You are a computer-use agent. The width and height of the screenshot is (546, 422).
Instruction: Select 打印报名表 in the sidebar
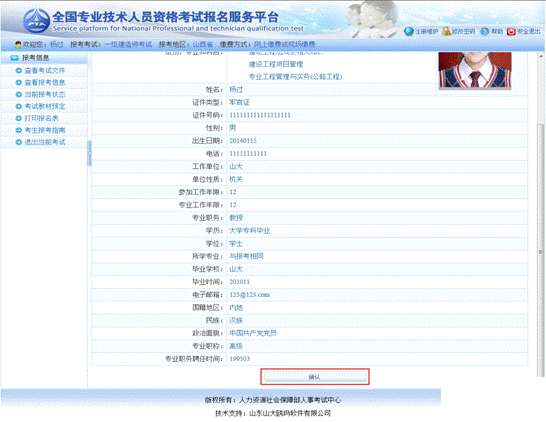coord(41,118)
